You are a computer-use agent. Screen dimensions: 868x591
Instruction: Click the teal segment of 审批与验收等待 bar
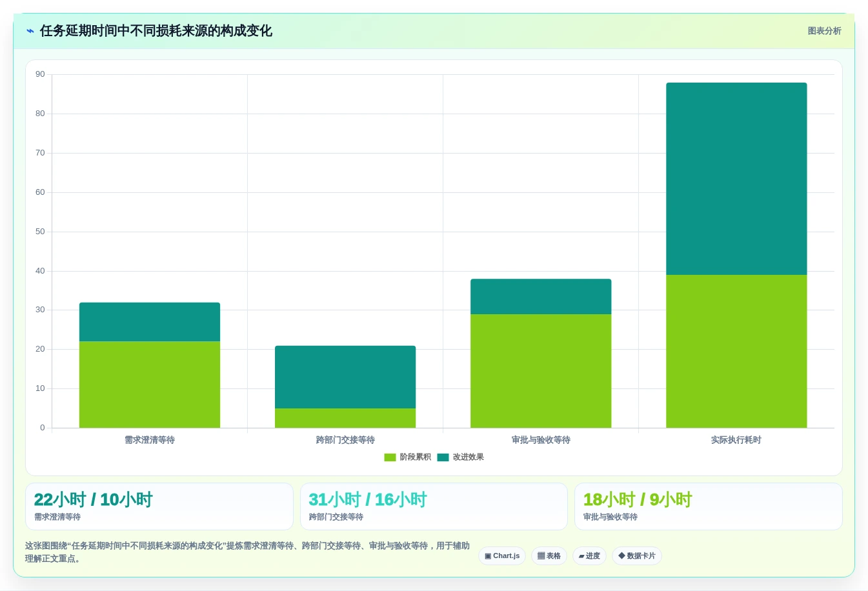point(541,297)
